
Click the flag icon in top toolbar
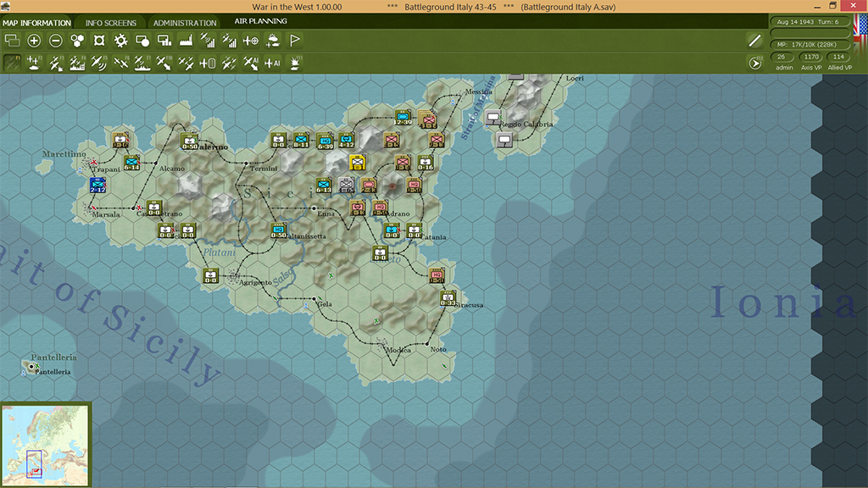click(294, 41)
